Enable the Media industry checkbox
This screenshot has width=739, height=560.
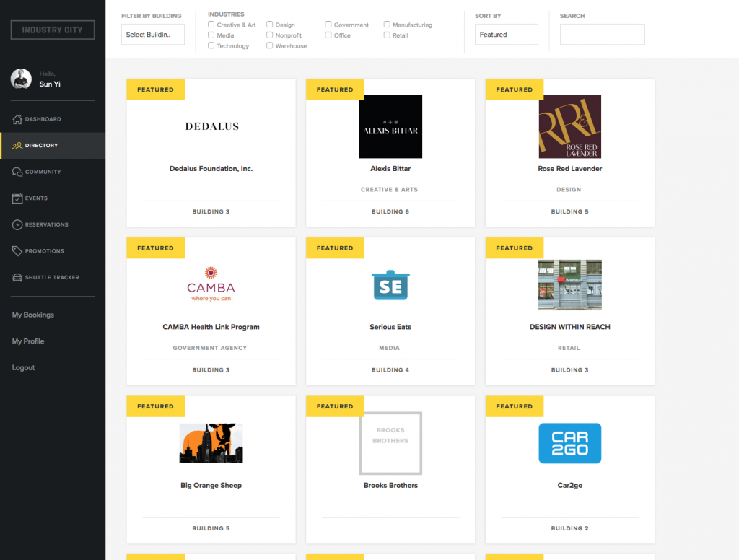click(211, 35)
